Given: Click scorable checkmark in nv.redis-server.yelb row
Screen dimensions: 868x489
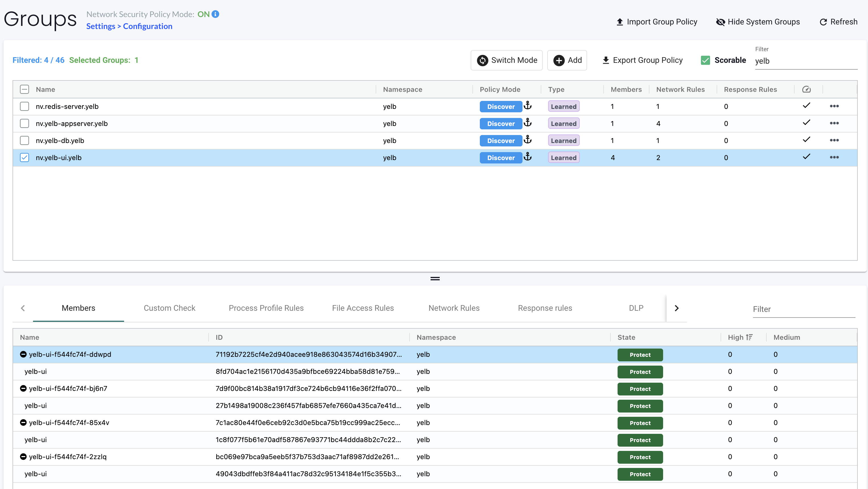Looking at the screenshot, I should [x=806, y=106].
